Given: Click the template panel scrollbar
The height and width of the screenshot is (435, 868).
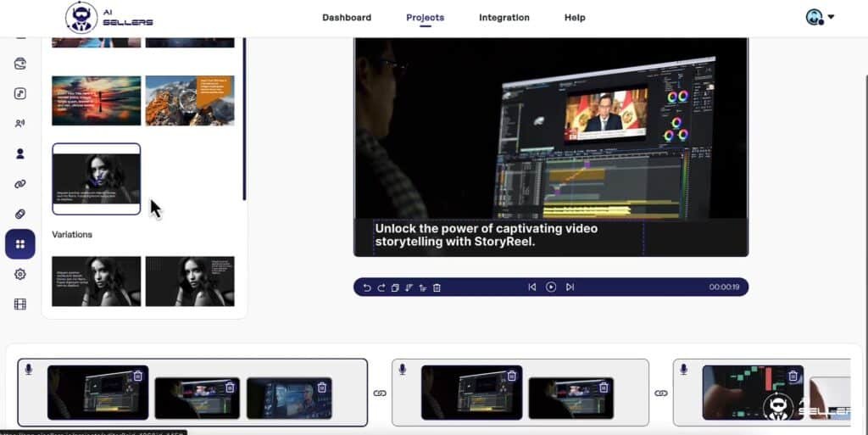Looking at the screenshot, I should 244,119.
